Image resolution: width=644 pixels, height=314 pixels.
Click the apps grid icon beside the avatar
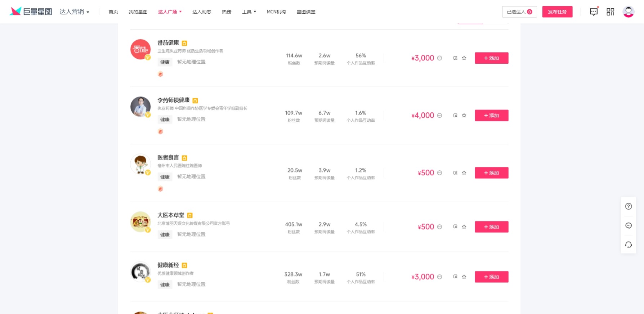610,12
